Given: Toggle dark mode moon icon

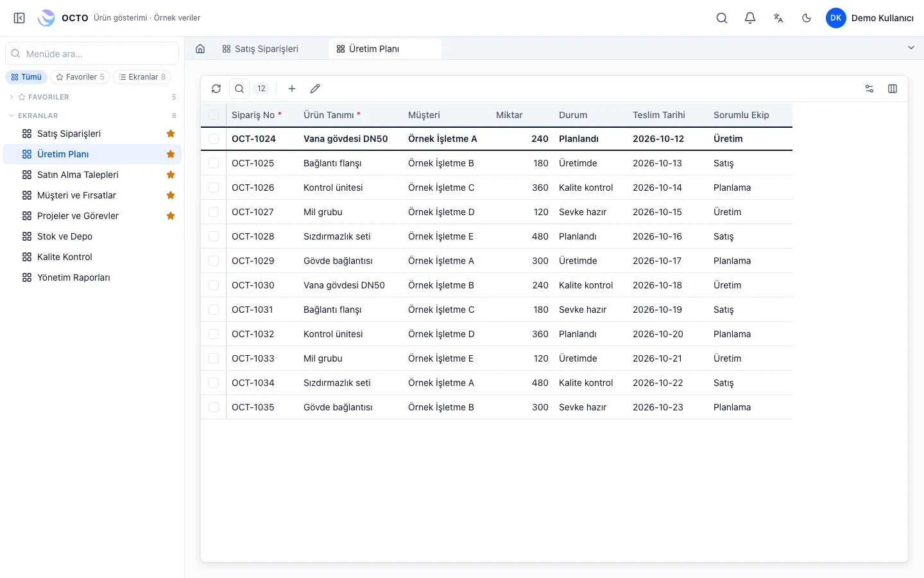Looking at the screenshot, I should 807,18.
